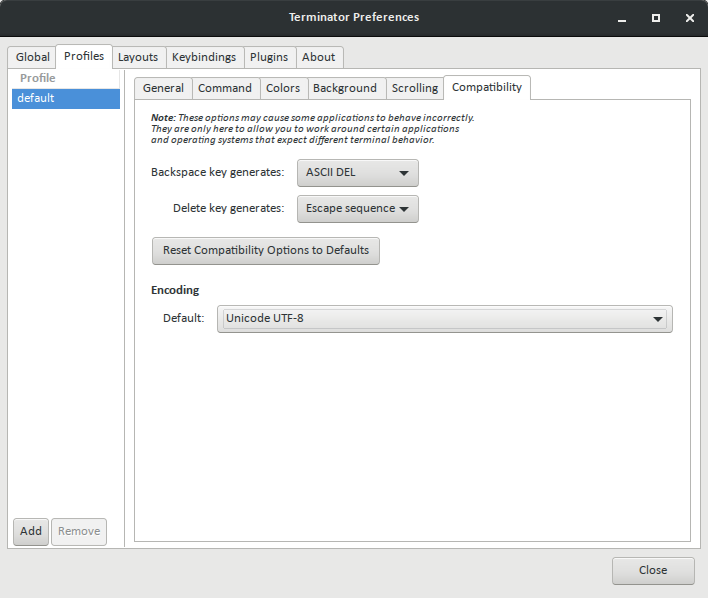Open Delete key generates dropdown
Image resolution: width=708 pixels, height=598 pixels.
pos(358,209)
